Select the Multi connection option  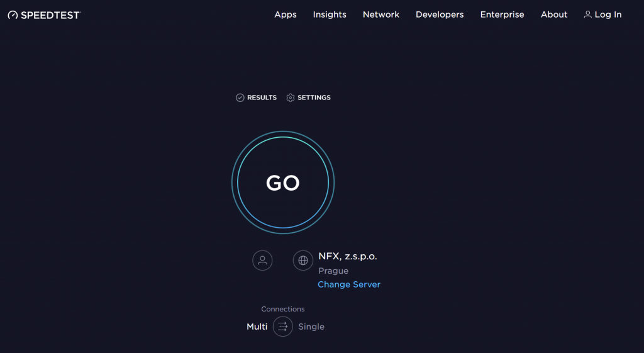coord(257,327)
